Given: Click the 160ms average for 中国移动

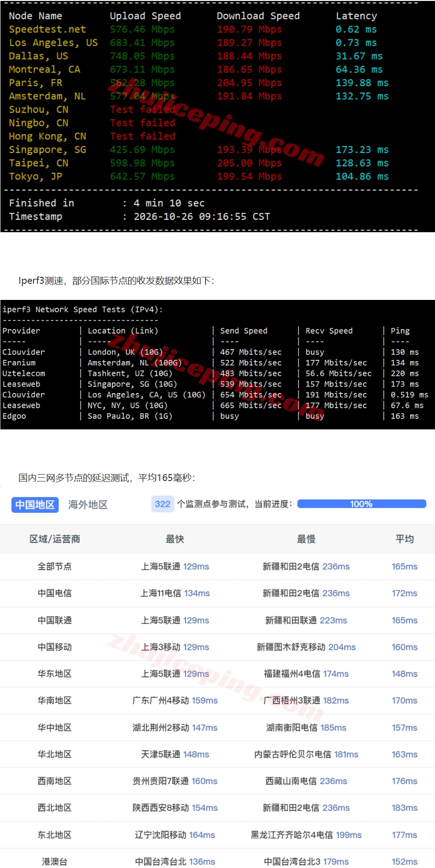Looking at the screenshot, I should click(x=405, y=647).
